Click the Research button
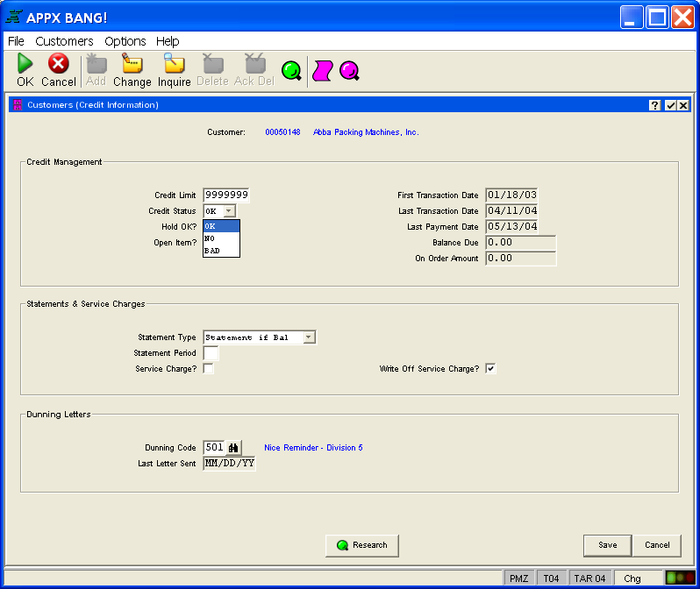 (362, 545)
